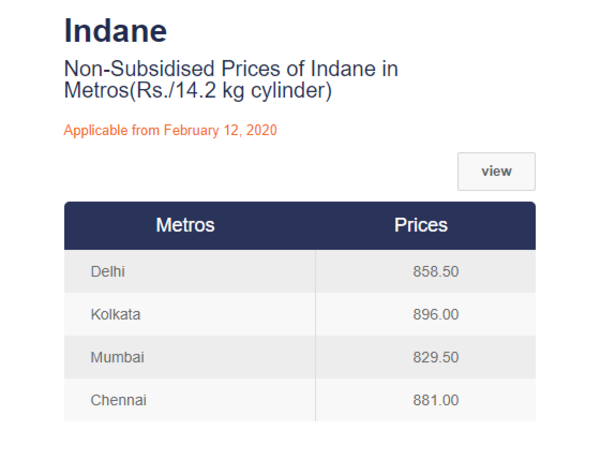
Task: Select the "Mumbai" metro cell
Action: click(116, 357)
